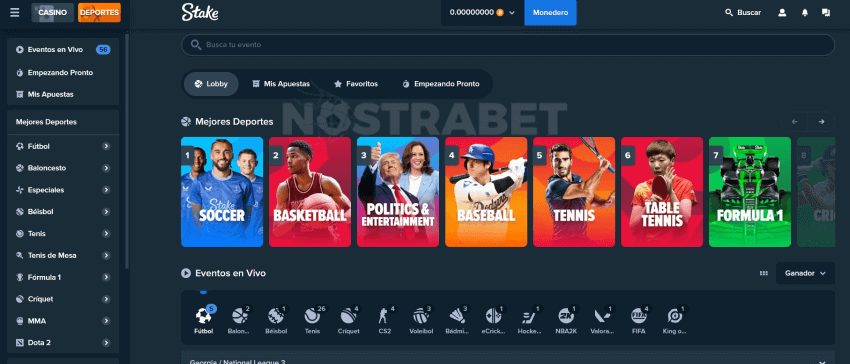Open the Tennis sport card
850x364 pixels.
tap(574, 192)
